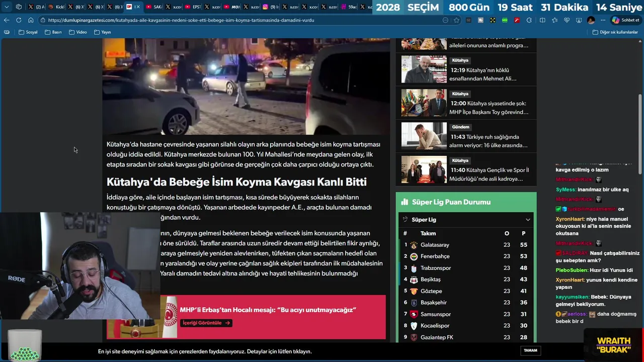The width and height of the screenshot is (644, 362).
Task: Open 11:43 Türkiye ruh sağlığında news link
Action: point(489,141)
